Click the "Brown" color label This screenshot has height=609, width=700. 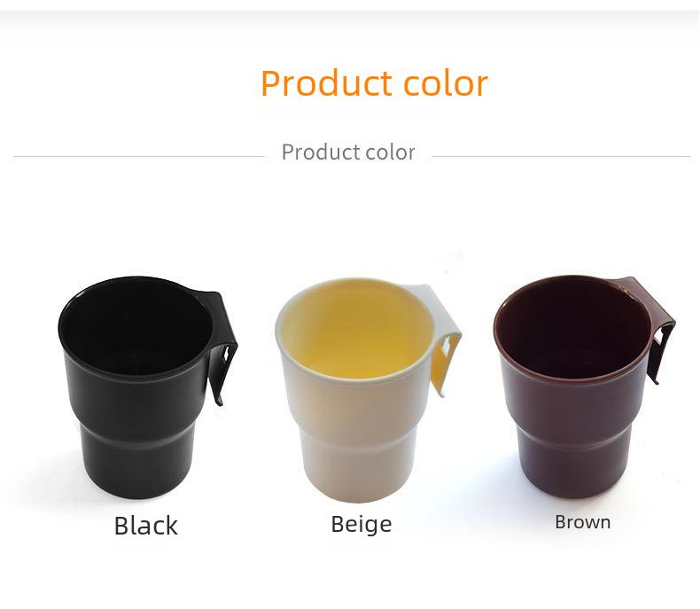pyautogui.click(x=582, y=522)
